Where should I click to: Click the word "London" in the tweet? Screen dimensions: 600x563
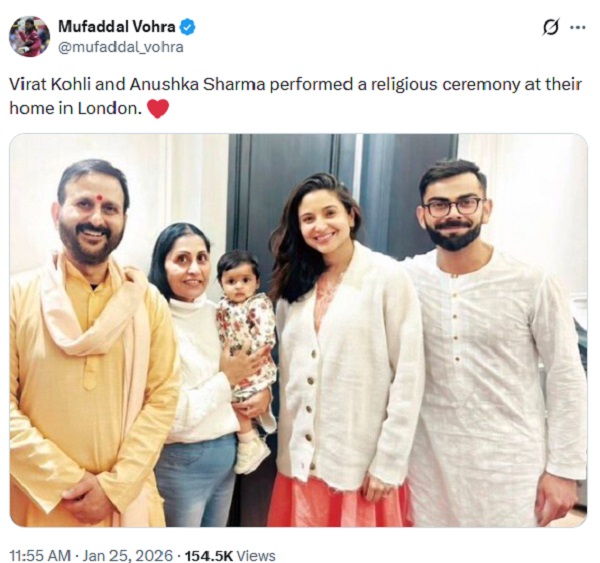109,109
